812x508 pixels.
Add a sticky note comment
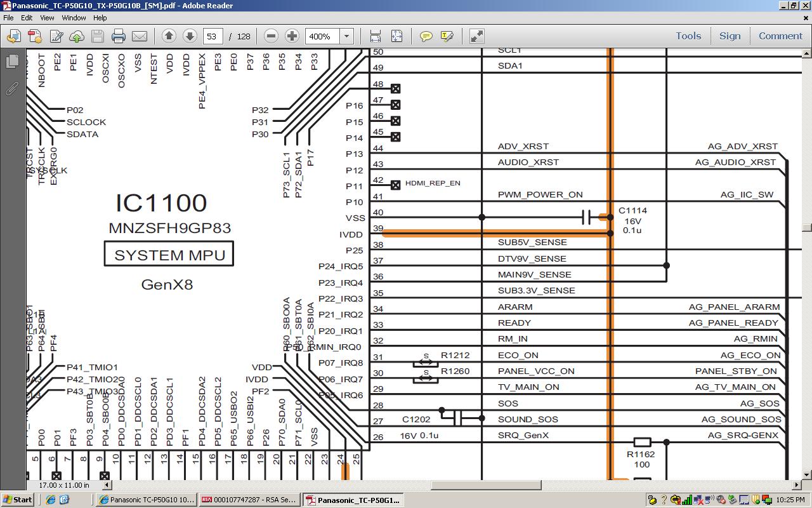[x=426, y=36]
